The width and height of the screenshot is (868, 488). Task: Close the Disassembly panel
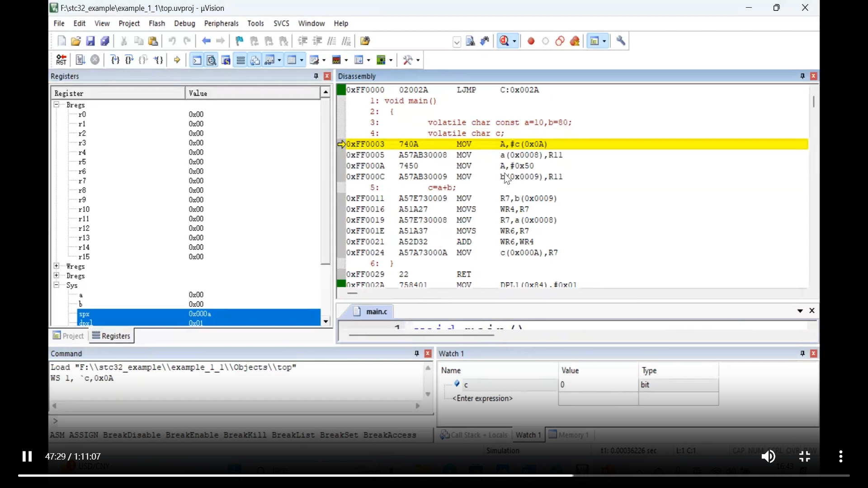pyautogui.click(x=814, y=76)
